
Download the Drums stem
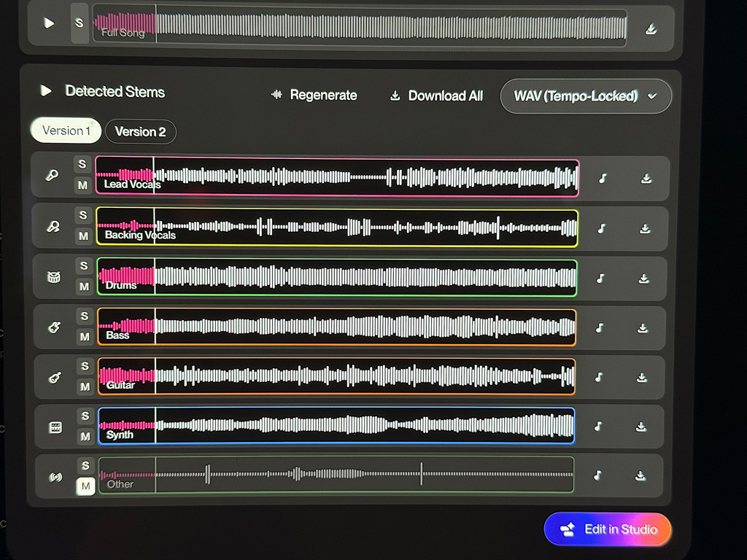[643, 279]
